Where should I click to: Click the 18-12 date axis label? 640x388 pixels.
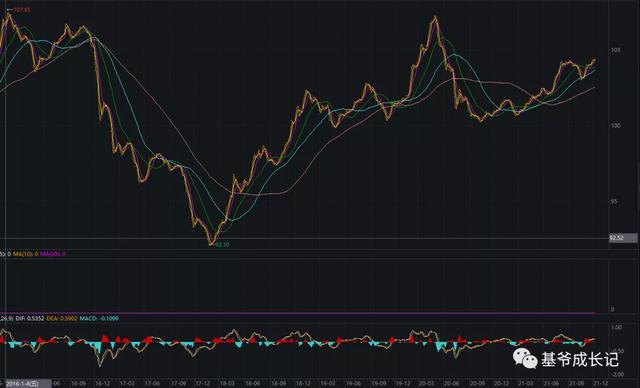pos(303,384)
